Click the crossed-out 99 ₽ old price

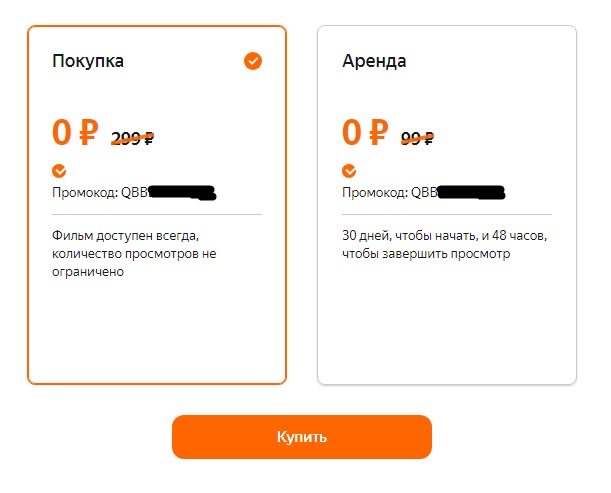pyautogui.click(x=417, y=139)
